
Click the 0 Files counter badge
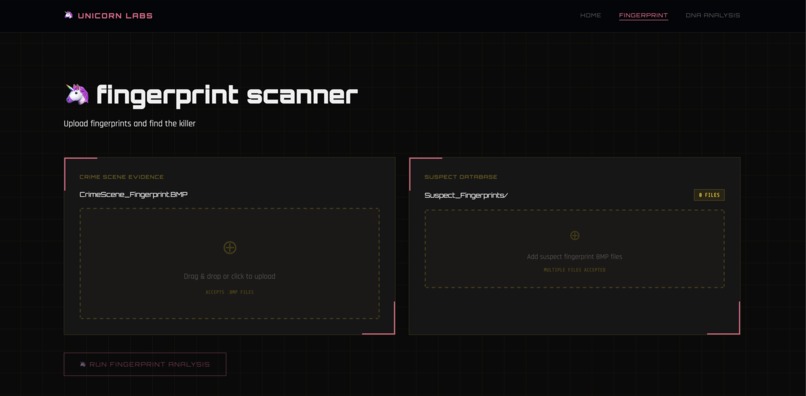709,195
